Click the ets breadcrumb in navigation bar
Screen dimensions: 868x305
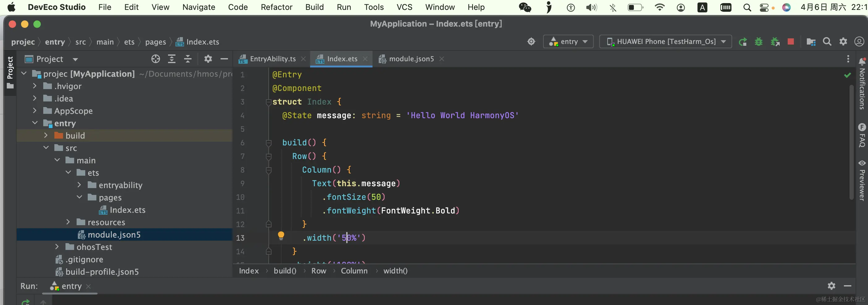(x=129, y=42)
